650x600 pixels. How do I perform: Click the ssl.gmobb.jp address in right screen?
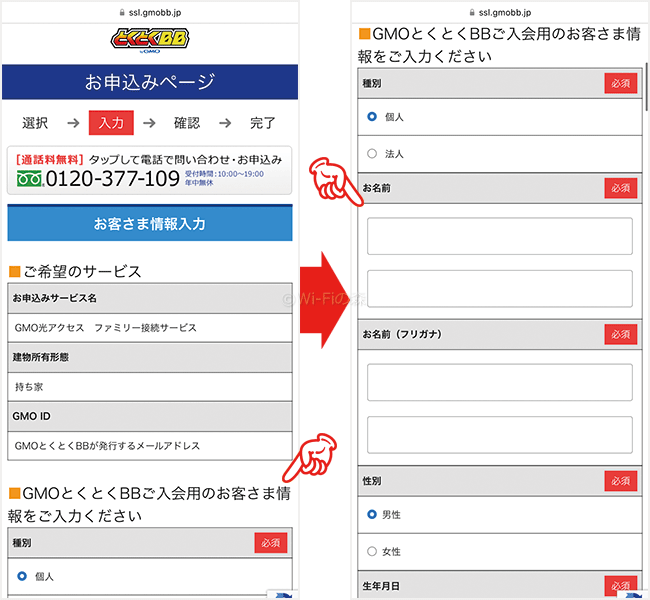pos(504,13)
